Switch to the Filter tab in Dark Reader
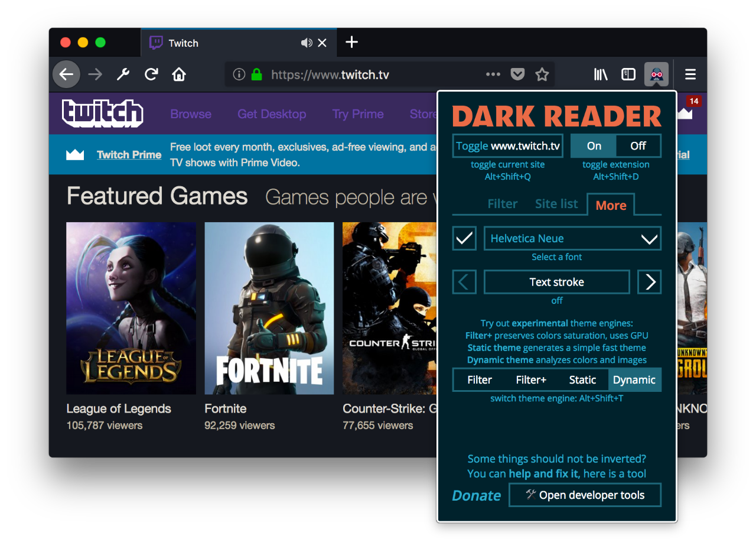 coord(503,204)
